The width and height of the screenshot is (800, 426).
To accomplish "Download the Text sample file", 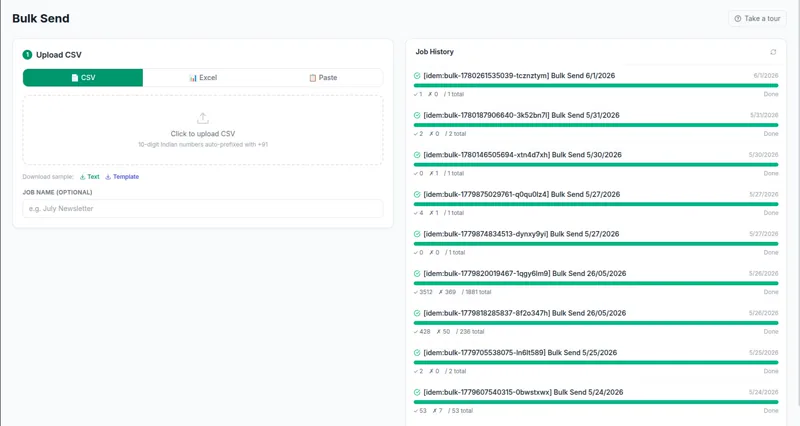I will pyautogui.click(x=90, y=177).
